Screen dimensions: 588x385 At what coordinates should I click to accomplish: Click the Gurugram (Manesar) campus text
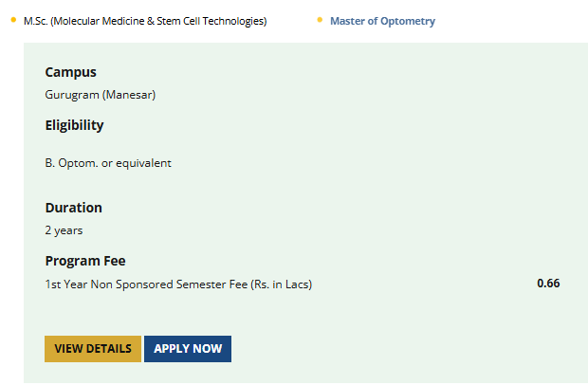[x=100, y=95]
